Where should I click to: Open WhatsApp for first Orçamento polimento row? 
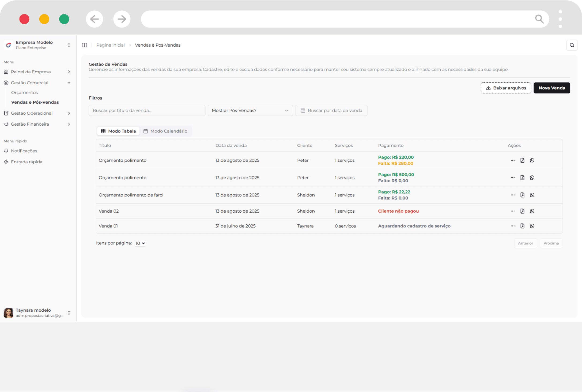(x=532, y=160)
